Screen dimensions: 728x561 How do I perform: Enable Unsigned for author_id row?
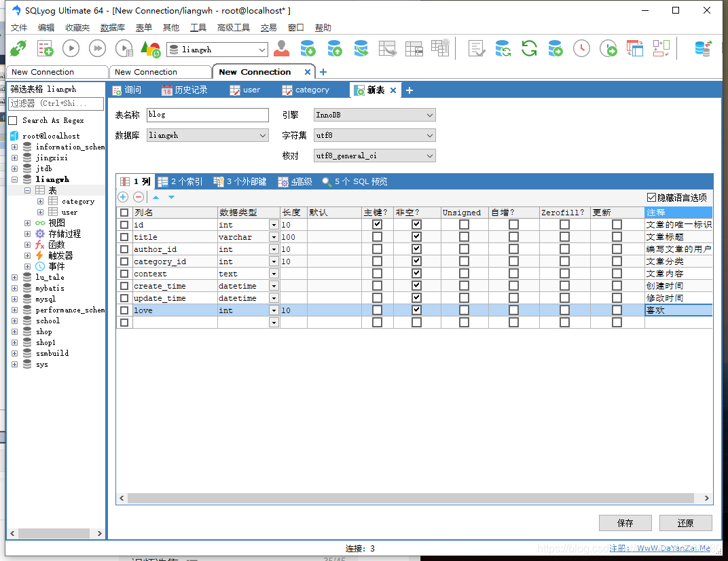pyautogui.click(x=464, y=249)
